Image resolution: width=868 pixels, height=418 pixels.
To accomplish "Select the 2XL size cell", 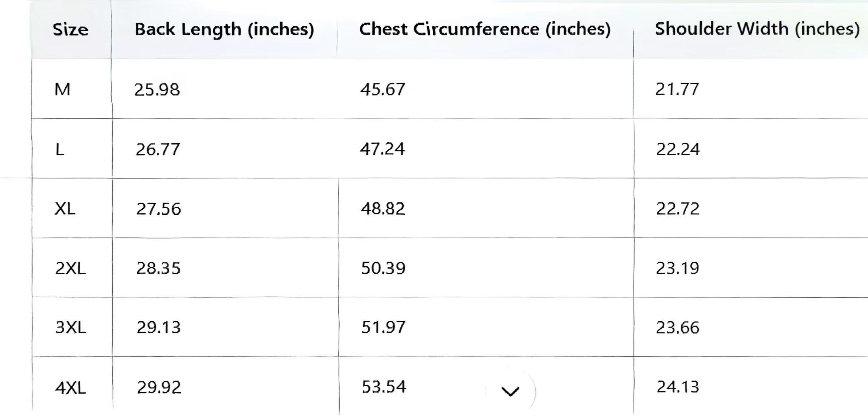I will (x=70, y=268).
